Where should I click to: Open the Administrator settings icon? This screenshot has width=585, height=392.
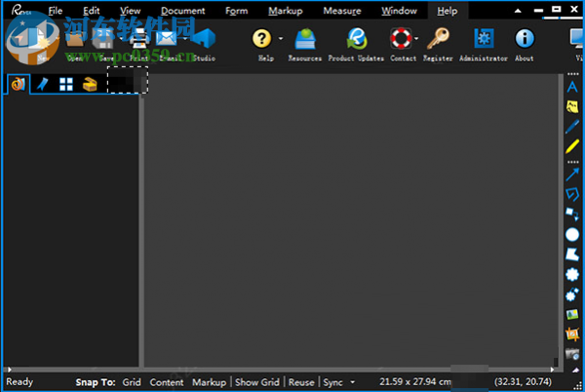tap(484, 38)
